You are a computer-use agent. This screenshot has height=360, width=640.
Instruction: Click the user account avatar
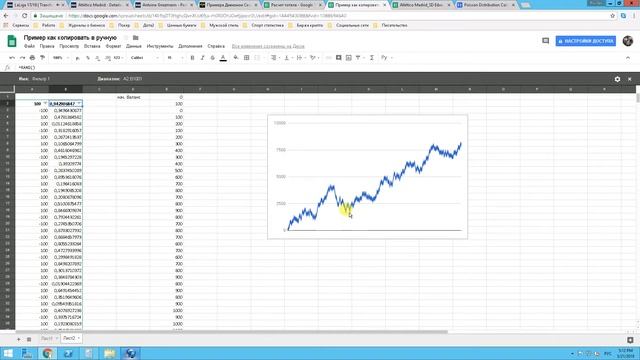[x=627, y=41]
